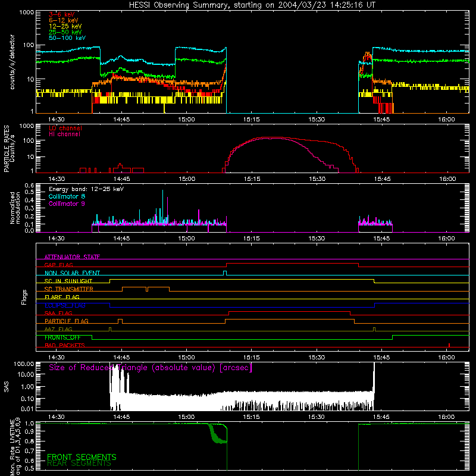Select the red 3-6 keV legend label

coord(62,14)
